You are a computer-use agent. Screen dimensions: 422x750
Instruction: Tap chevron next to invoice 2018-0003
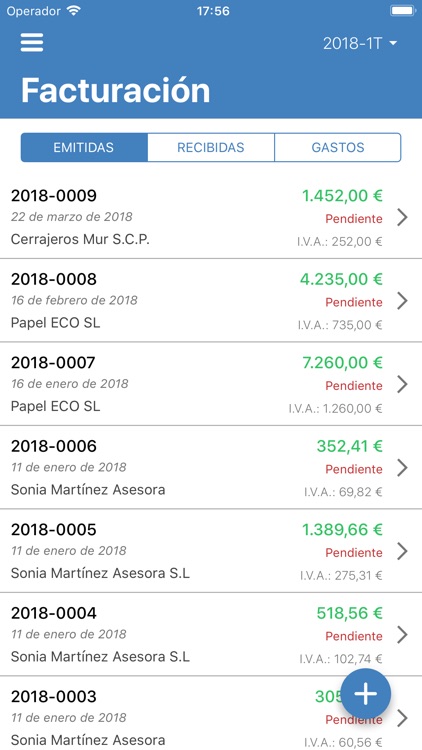402,718
